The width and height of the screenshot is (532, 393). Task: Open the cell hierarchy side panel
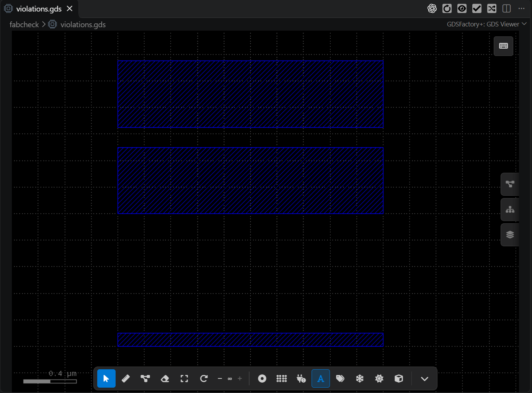(510, 210)
